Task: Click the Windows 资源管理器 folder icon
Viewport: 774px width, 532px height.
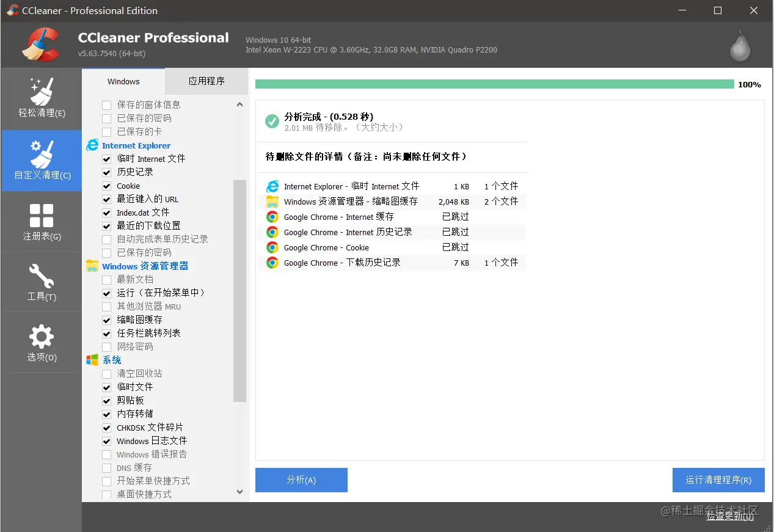Action: click(x=92, y=266)
